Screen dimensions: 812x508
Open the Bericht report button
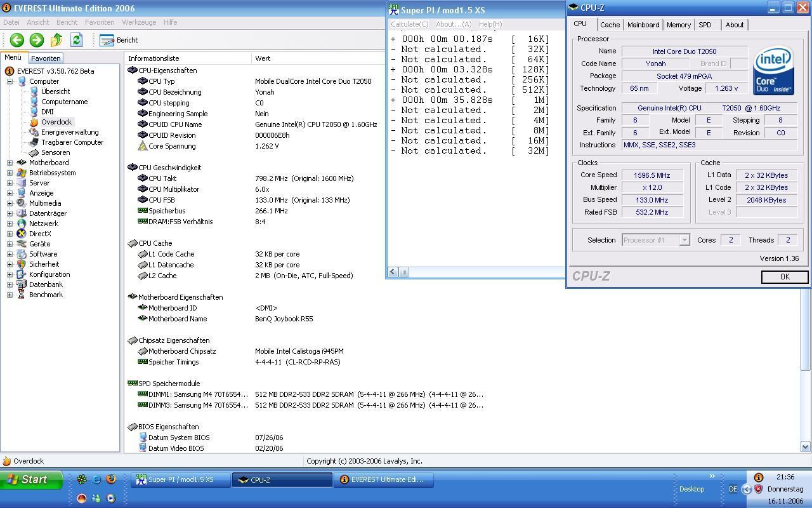[119, 40]
